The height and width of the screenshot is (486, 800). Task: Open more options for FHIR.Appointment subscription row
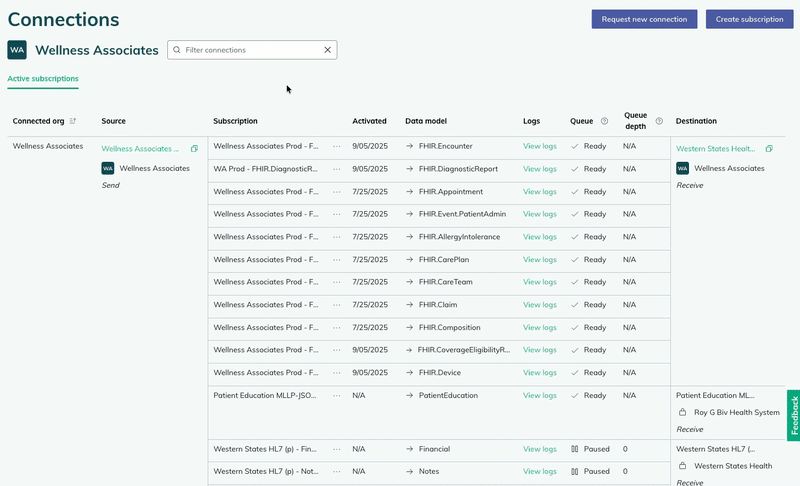click(x=337, y=192)
